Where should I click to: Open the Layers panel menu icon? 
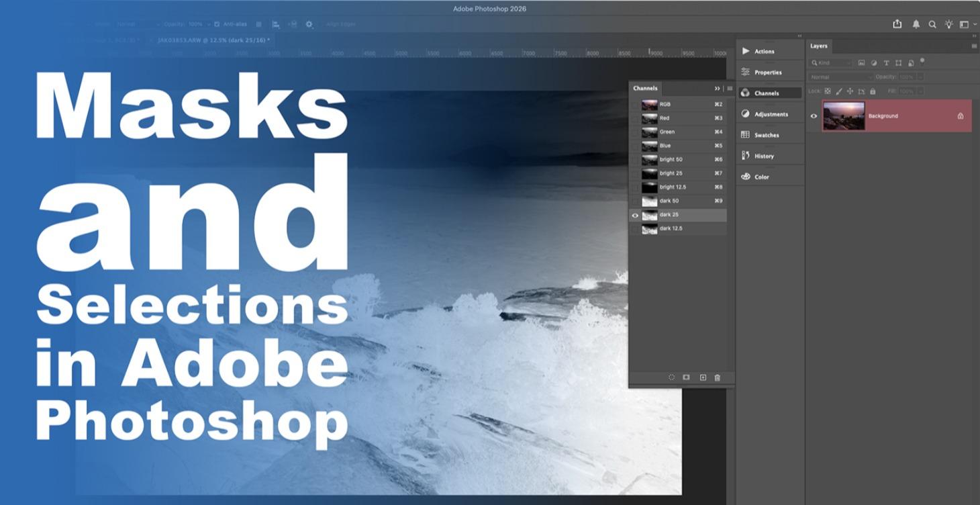coord(974,46)
